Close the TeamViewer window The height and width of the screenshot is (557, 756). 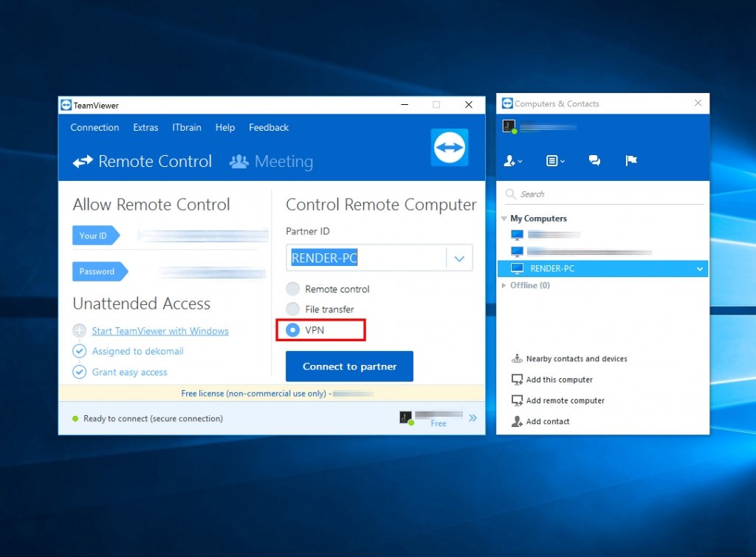tap(468, 104)
